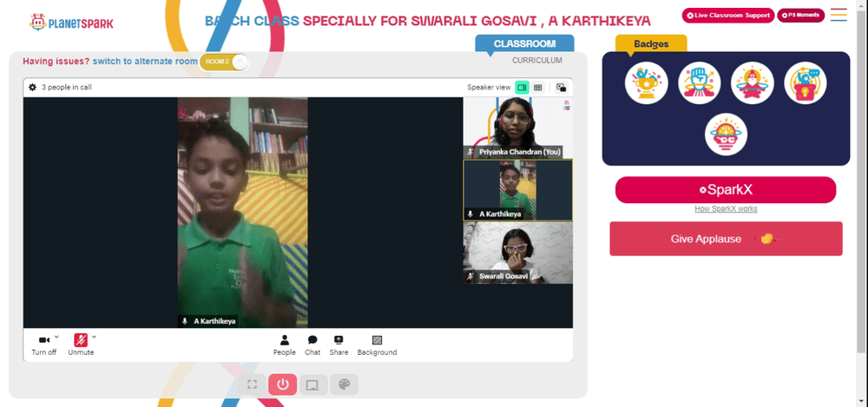Click the SparkX button
Image resolution: width=868 pixels, height=407 pixels.
pos(726,190)
